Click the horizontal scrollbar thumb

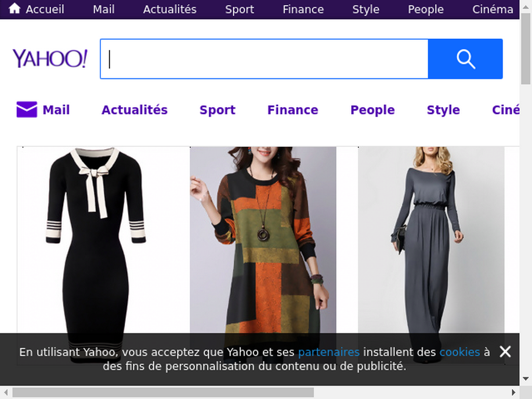coord(163,393)
